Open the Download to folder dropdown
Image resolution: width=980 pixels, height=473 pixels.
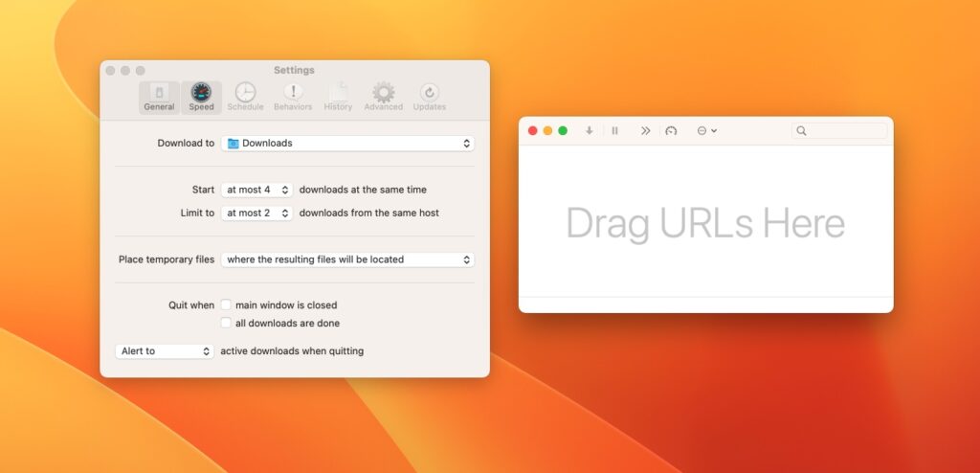coord(347,144)
